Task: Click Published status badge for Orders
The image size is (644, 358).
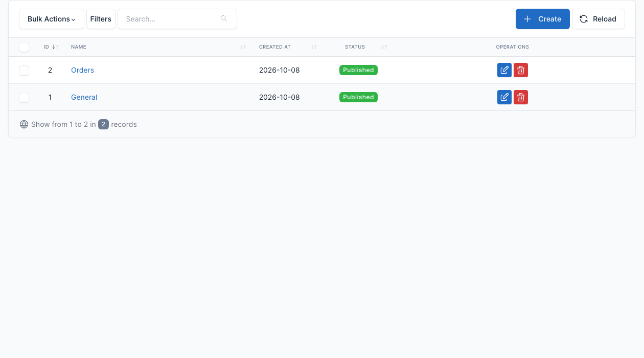Action: (x=358, y=70)
